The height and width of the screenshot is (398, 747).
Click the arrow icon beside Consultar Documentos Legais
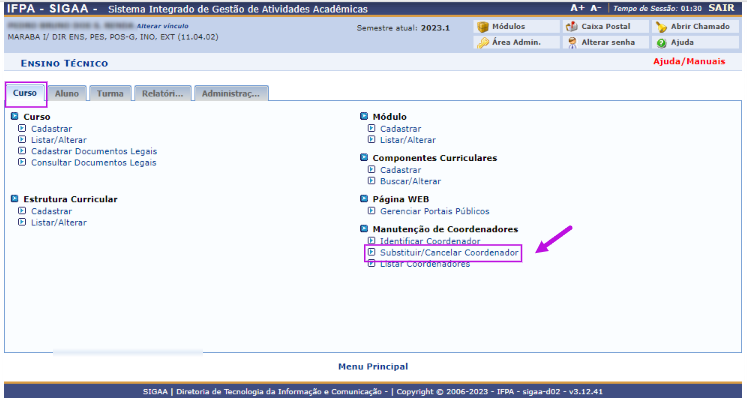click(x=22, y=162)
